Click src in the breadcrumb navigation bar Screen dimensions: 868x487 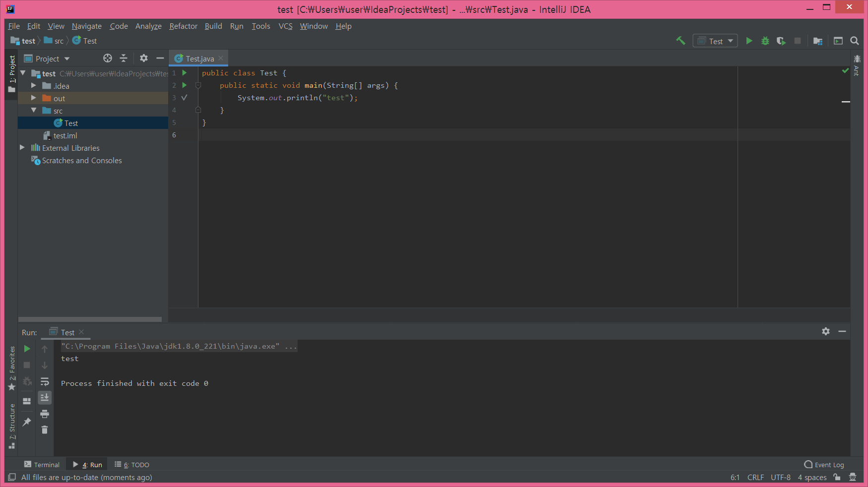tap(54, 41)
